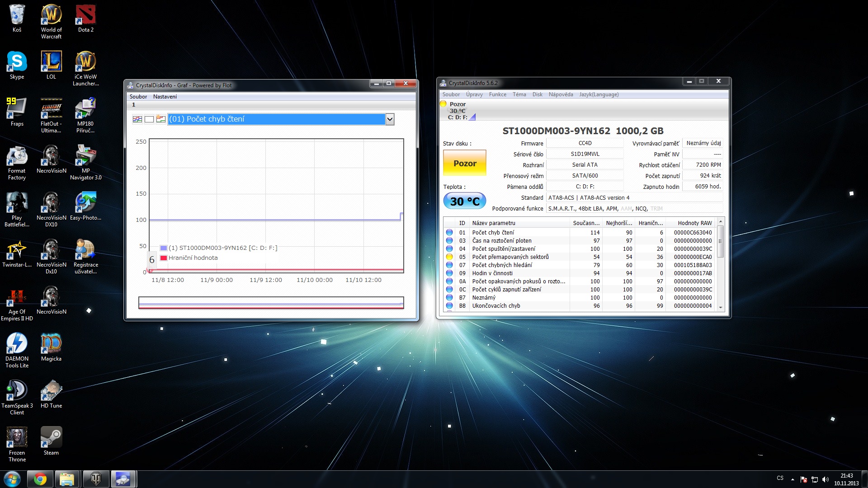This screenshot has width=868, height=488.
Task: Open Funkce menu in CrystalDiskInfo
Action: click(497, 94)
